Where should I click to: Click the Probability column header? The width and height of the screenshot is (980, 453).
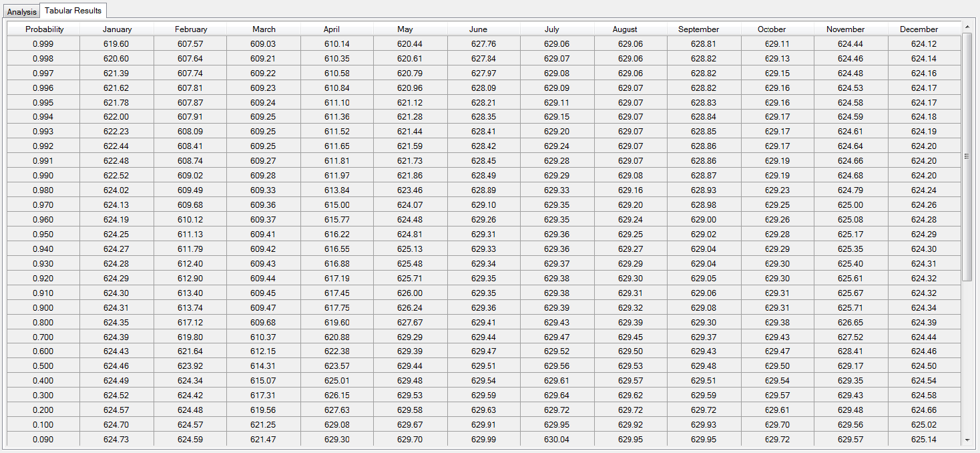pos(45,29)
